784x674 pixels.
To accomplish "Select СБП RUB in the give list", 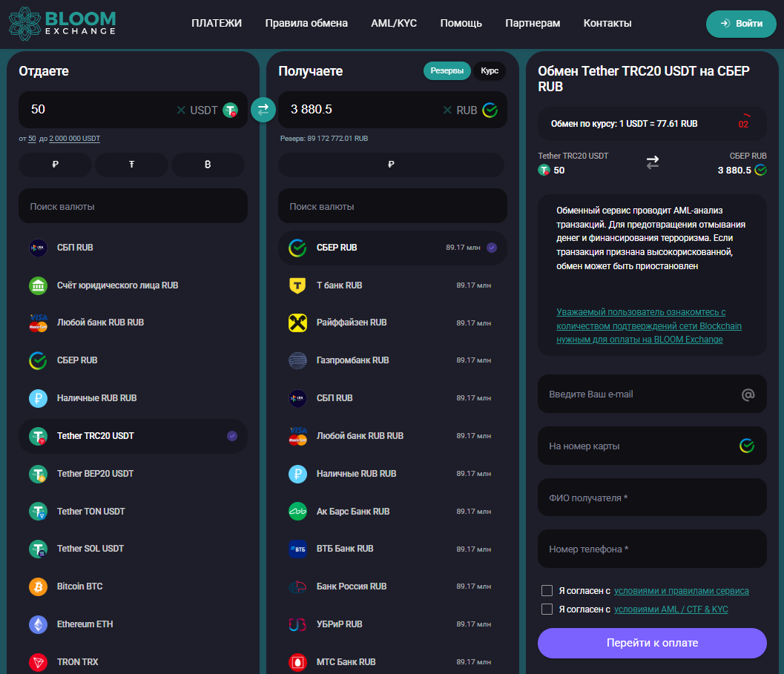I will (133, 248).
